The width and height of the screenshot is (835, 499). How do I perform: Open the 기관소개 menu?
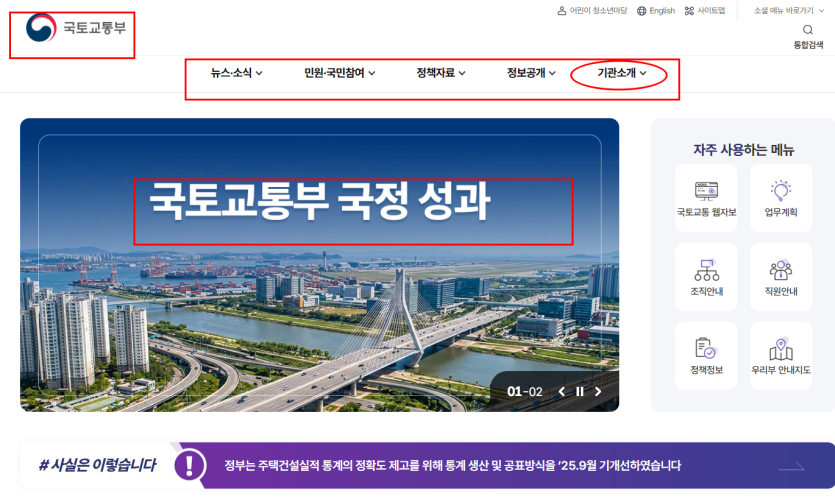point(621,73)
